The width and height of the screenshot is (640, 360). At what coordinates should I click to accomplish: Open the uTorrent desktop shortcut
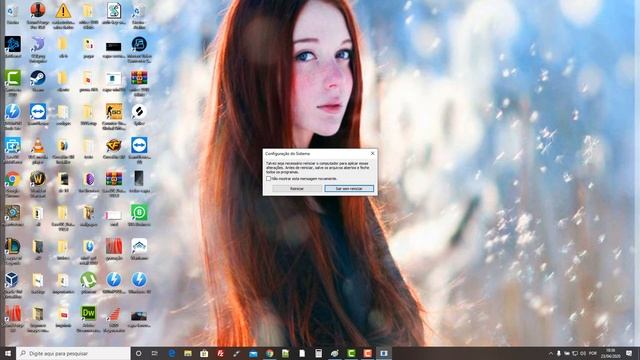tap(89, 280)
